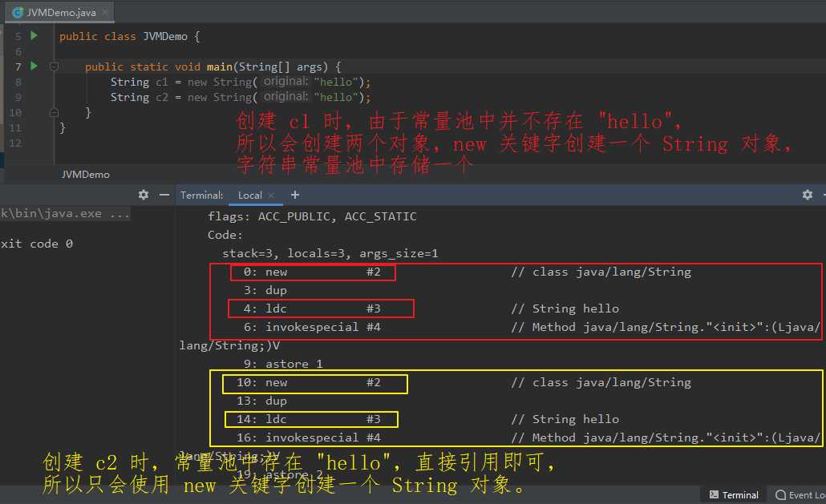
Task: Click the "9: astore_1" bytecode line
Action: pos(283,364)
